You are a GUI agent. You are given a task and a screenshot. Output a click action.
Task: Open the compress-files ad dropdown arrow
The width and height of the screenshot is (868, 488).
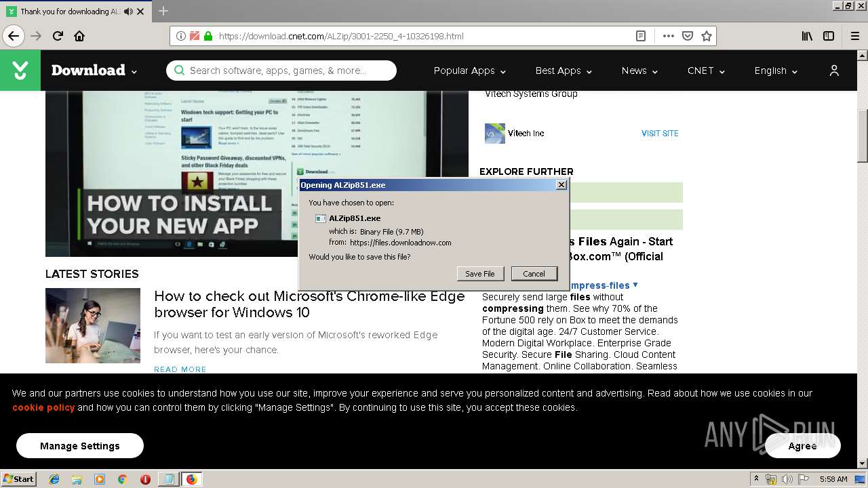[635, 285]
